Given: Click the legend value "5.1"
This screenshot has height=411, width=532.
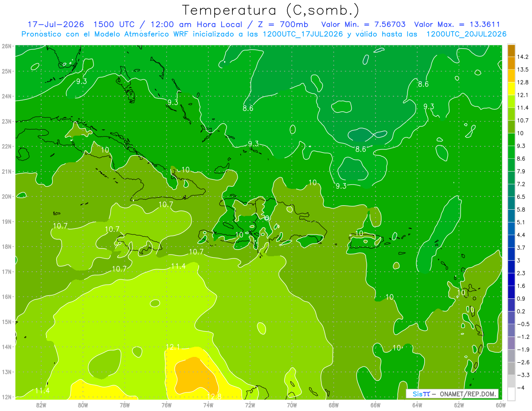Looking at the screenshot, I should pos(521,222).
